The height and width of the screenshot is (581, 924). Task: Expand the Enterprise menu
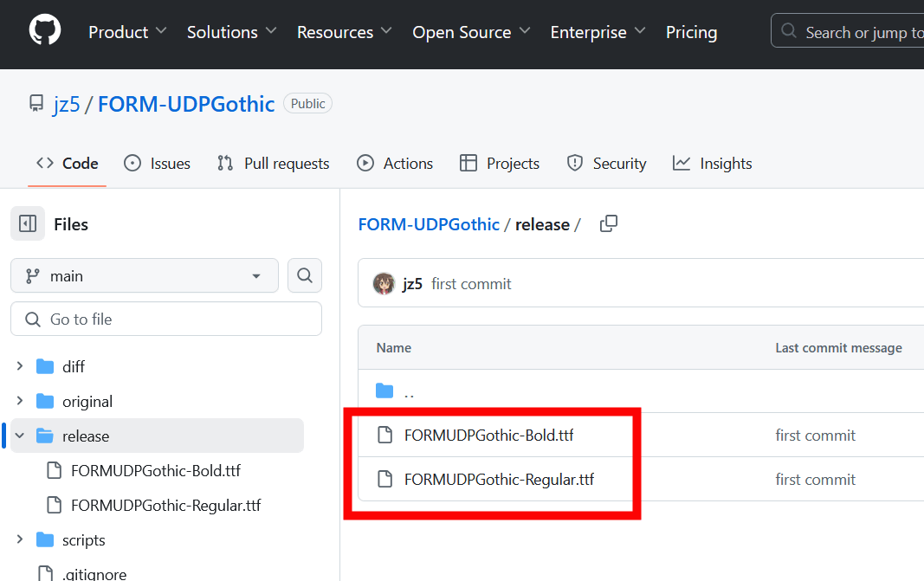[x=598, y=32]
